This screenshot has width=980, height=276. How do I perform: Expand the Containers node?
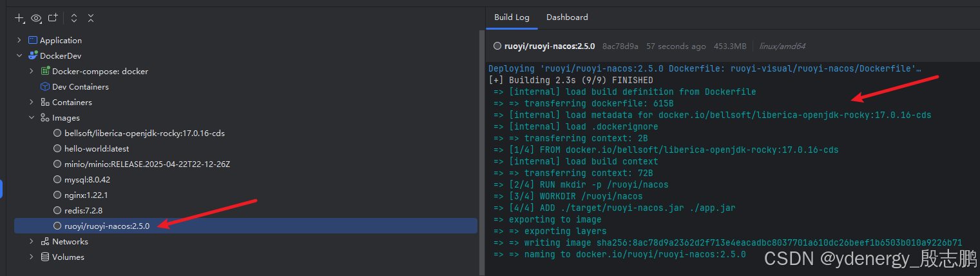(x=32, y=102)
